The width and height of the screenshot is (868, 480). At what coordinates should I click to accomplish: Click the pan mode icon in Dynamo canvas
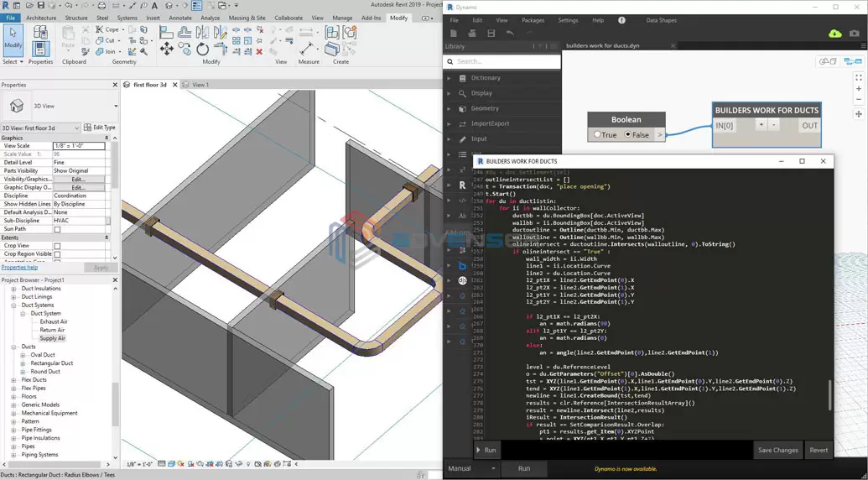click(x=859, y=113)
